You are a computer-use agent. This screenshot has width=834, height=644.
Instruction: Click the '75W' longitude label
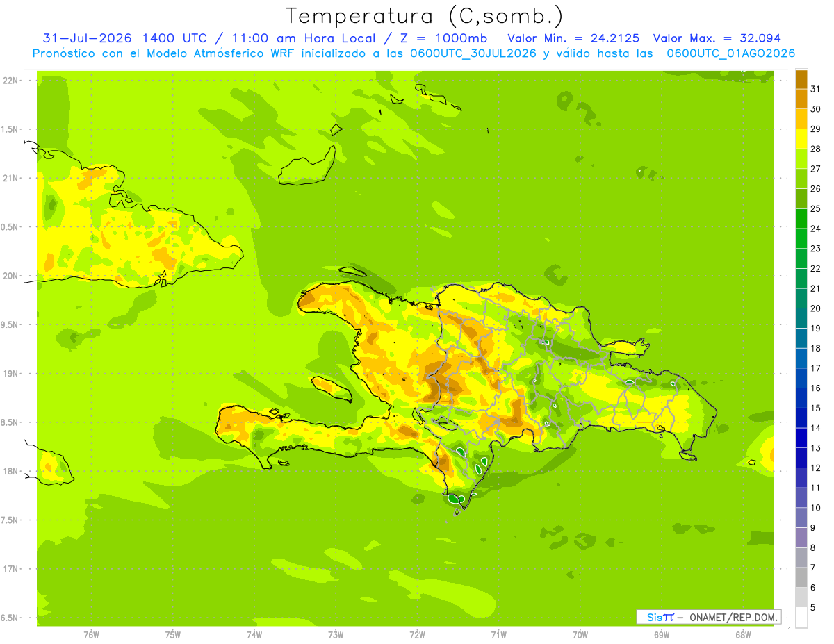point(173,634)
